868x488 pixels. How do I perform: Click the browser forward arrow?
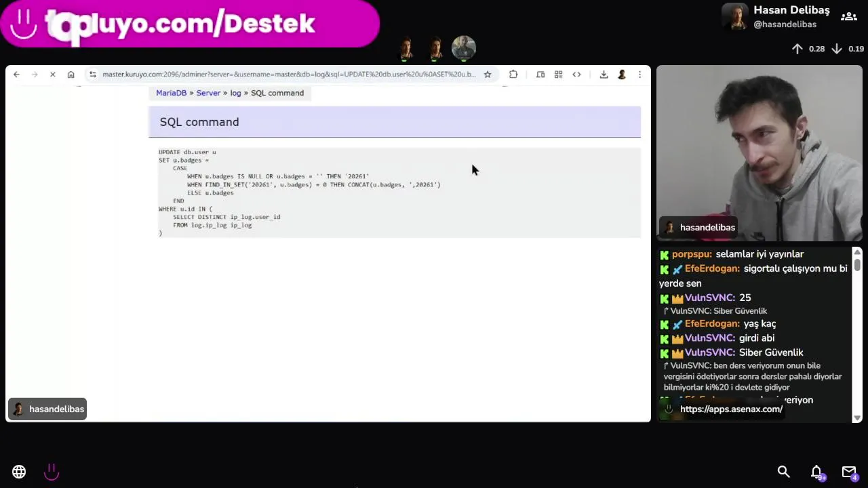coord(35,75)
